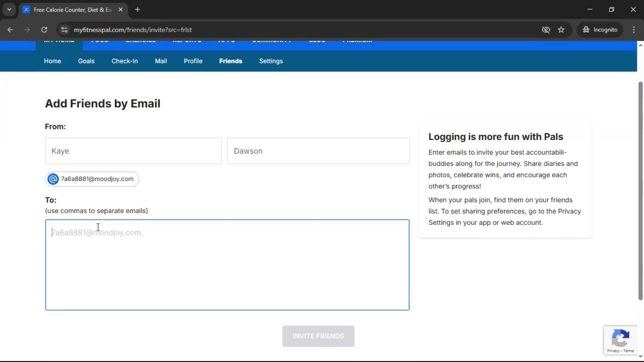The height and width of the screenshot is (362, 644).
Task: Minimize the browser window
Action: [x=590, y=9]
